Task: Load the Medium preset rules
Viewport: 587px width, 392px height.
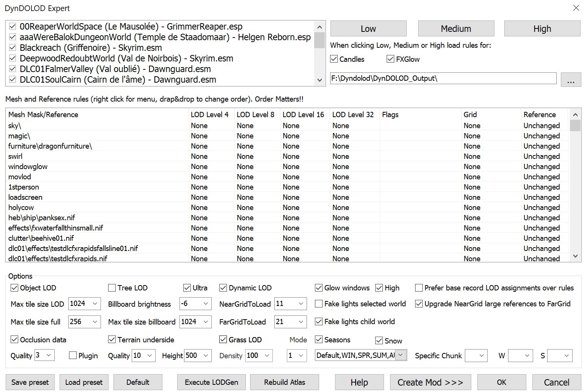Action: [456, 29]
